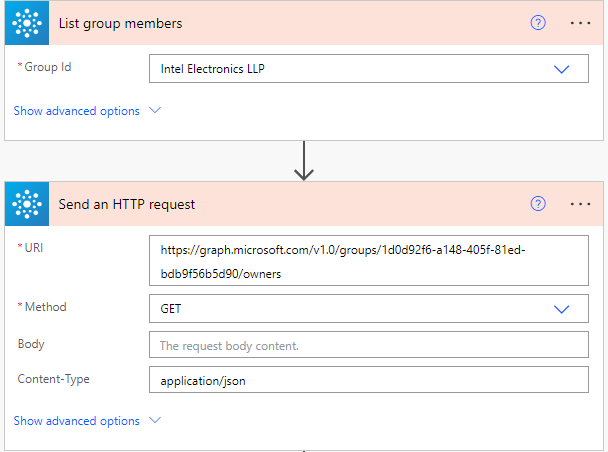Show advanced options under List group members
608x452 pixels.
76,111
